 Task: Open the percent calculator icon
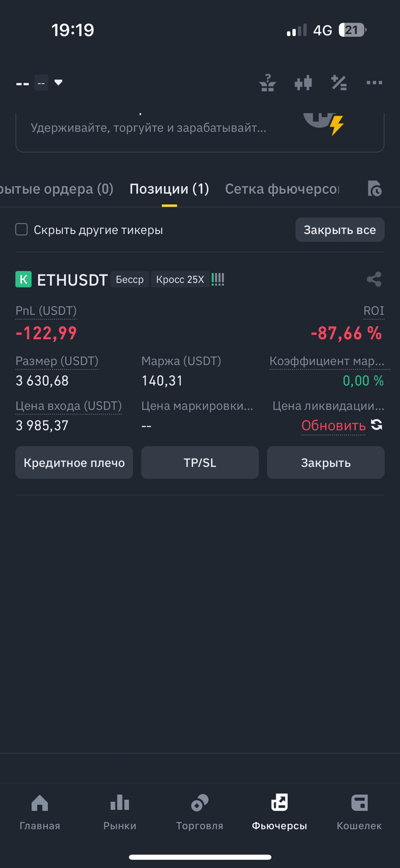[339, 83]
